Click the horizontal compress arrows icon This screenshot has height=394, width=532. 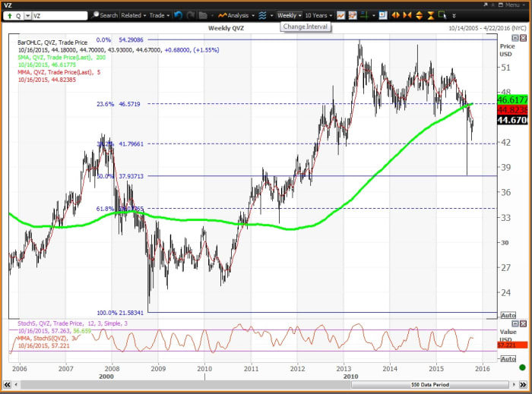[x=407, y=15]
